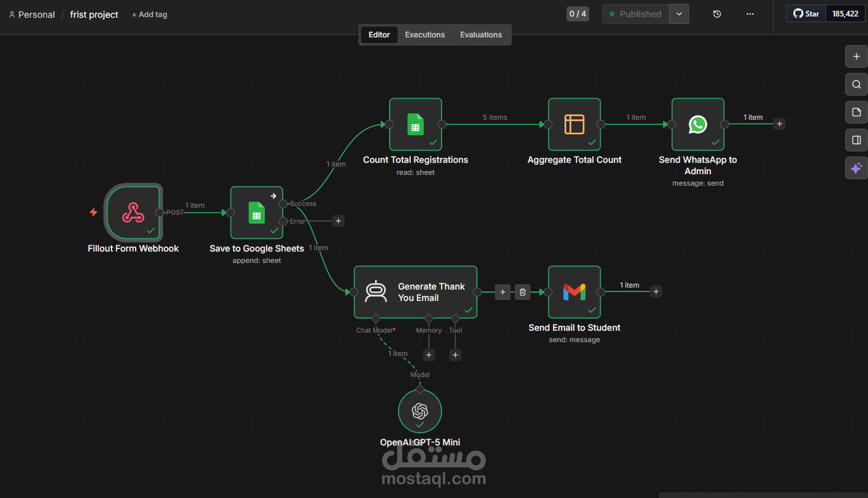Screen dimensions: 868x498
Task: Click the append: sheet subtitle
Action: click(257, 260)
